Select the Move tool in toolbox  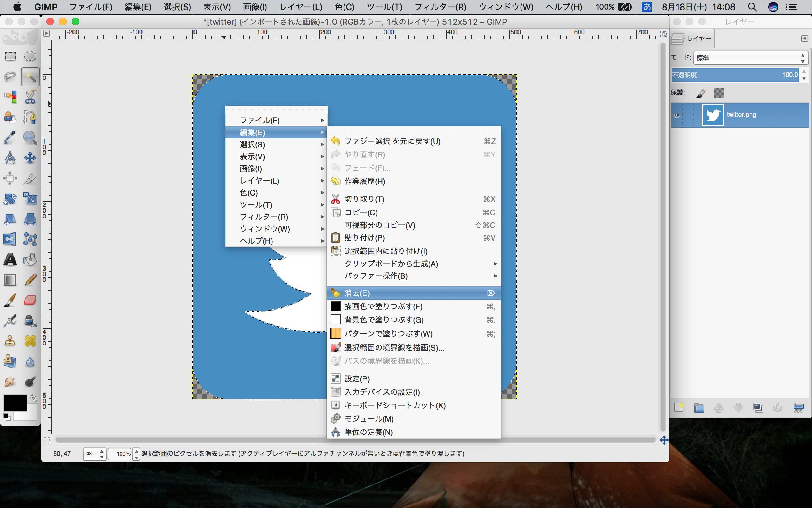pos(30,158)
